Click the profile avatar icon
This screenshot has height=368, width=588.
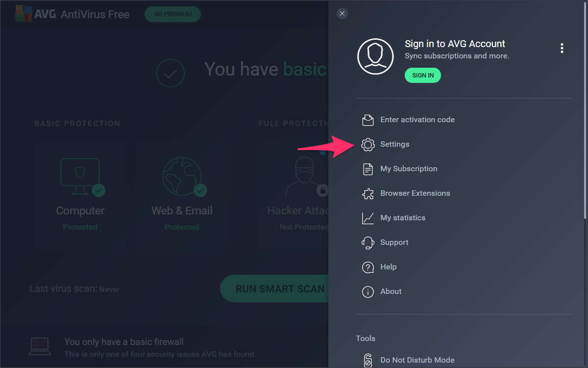pyautogui.click(x=375, y=56)
